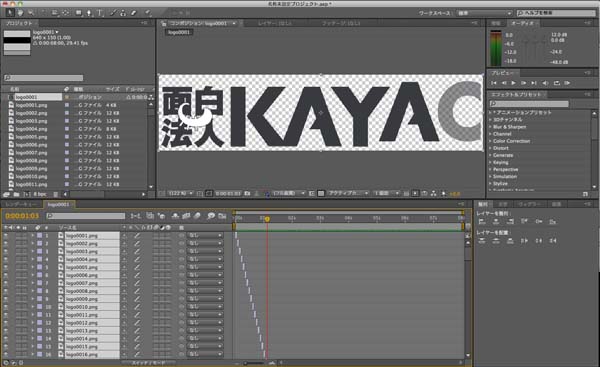Toggle visibility of logo0005.png layer
This screenshot has width=600, height=367.
point(5,267)
